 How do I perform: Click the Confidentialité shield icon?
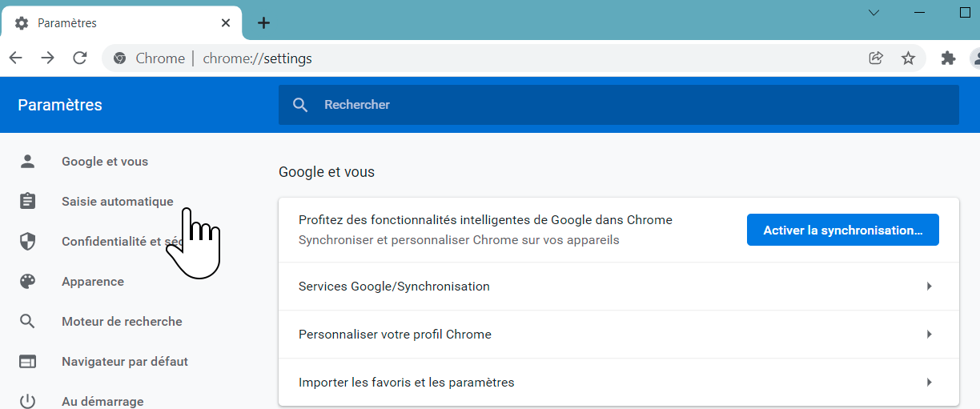coord(28,242)
